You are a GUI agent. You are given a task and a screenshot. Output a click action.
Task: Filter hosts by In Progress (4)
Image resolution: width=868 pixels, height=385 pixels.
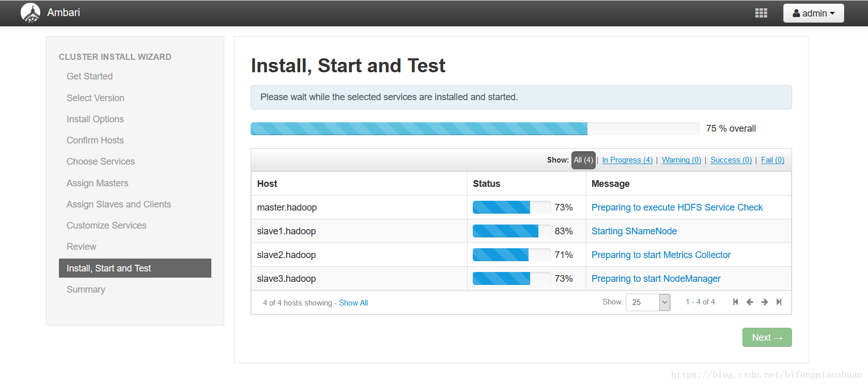pyautogui.click(x=627, y=160)
